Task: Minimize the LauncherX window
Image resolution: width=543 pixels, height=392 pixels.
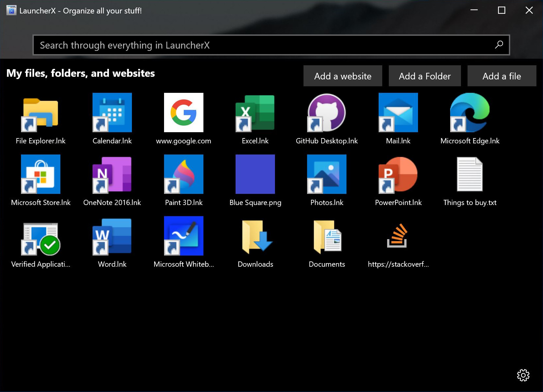Action: click(x=474, y=10)
